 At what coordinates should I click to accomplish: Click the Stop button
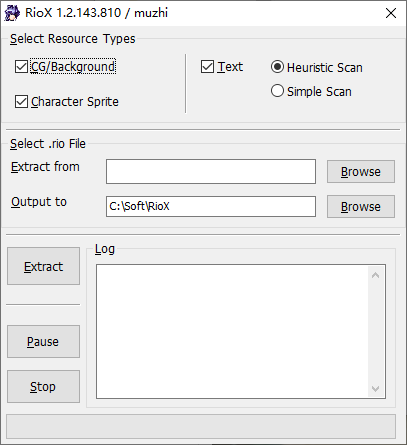pyautogui.click(x=43, y=387)
